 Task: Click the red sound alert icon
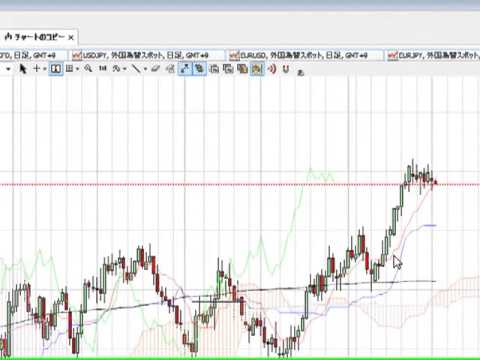[x=272, y=69]
